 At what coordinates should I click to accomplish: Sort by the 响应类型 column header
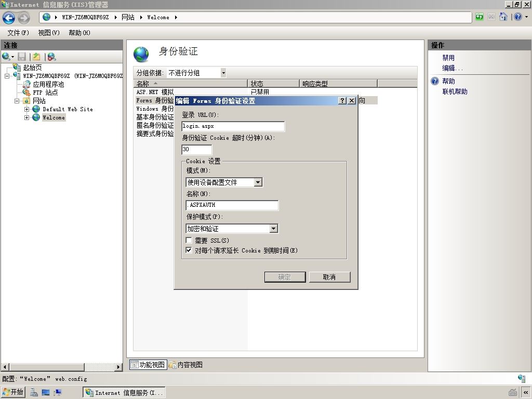(339, 84)
